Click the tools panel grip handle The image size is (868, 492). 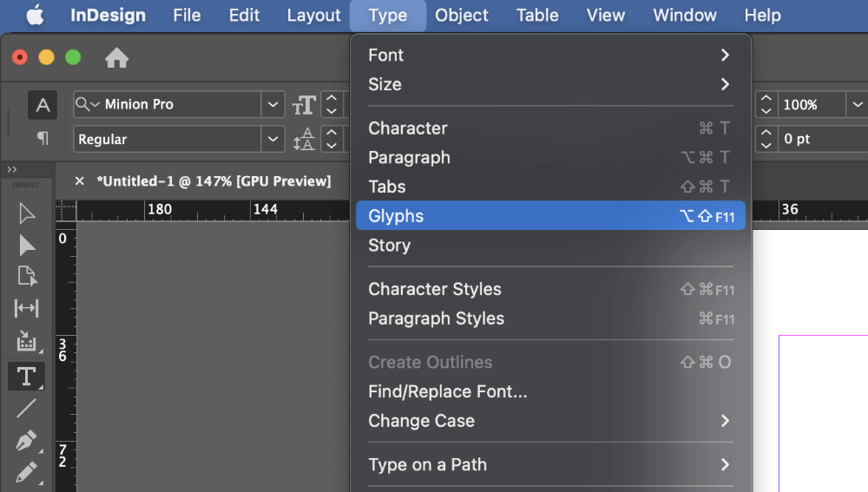click(x=25, y=184)
